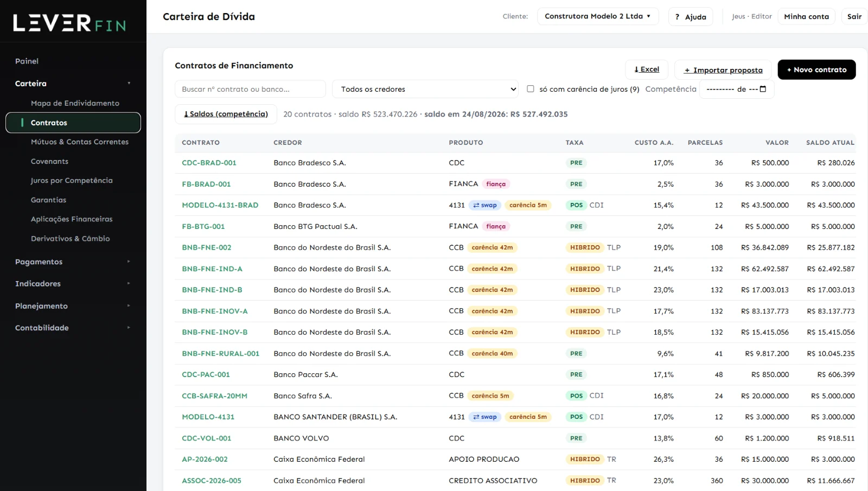Open Minha conta

[806, 17]
